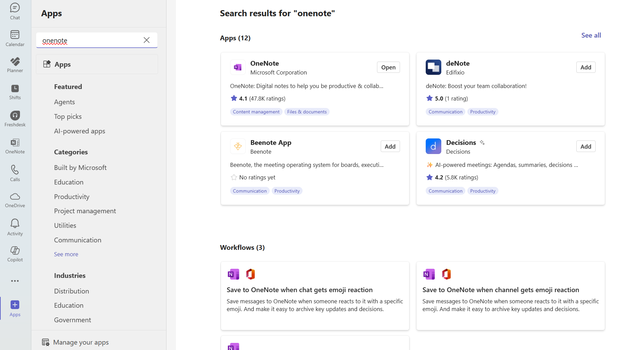This screenshot has width=644, height=350.
Task: View AI-powered apps
Action: coord(80,131)
